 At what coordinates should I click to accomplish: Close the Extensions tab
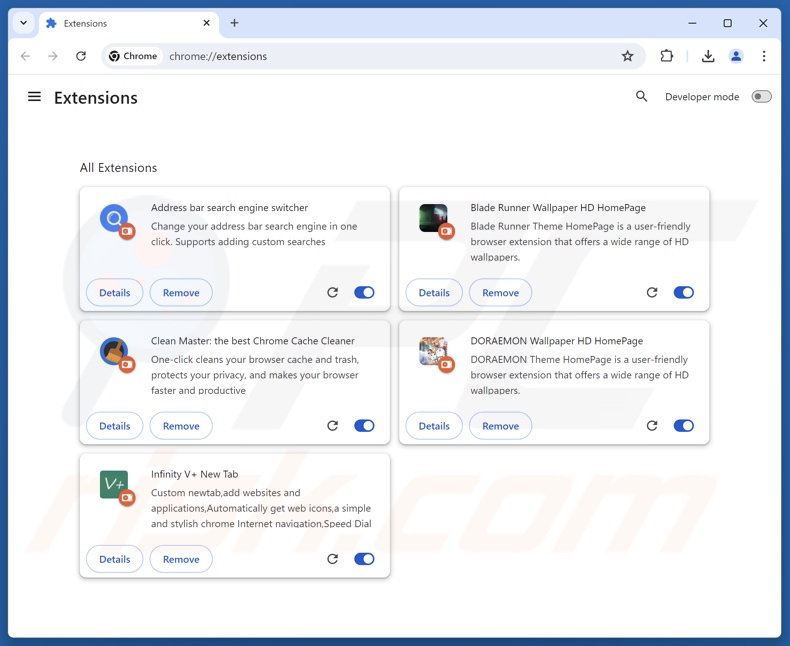[x=207, y=23]
